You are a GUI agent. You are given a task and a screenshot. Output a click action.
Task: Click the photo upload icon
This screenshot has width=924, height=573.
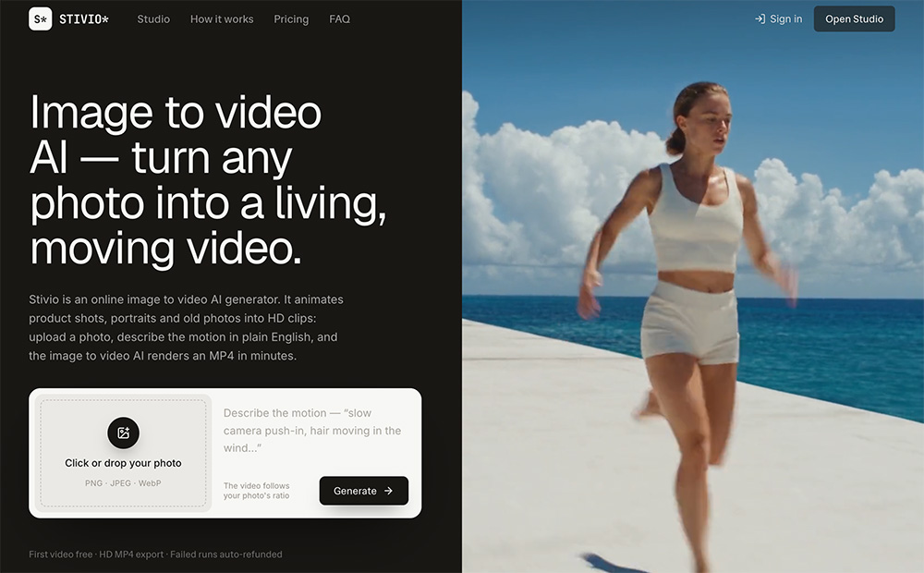(x=123, y=433)
